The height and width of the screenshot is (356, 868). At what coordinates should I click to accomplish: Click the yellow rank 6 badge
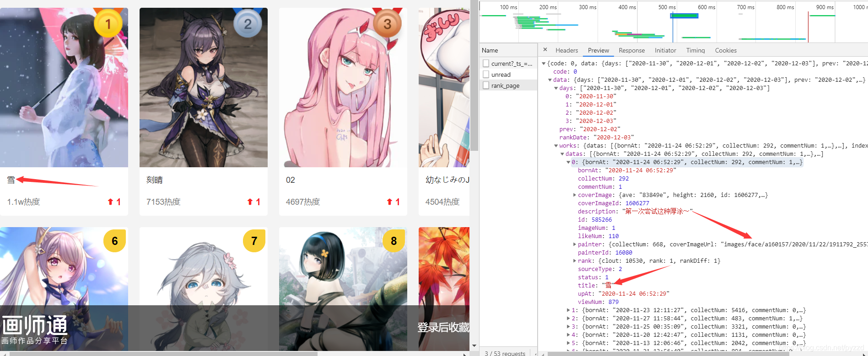click(x=115, y=240)
